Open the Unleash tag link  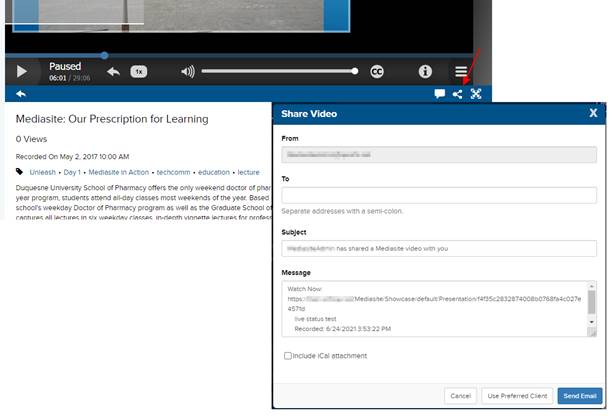coord(43,172)
